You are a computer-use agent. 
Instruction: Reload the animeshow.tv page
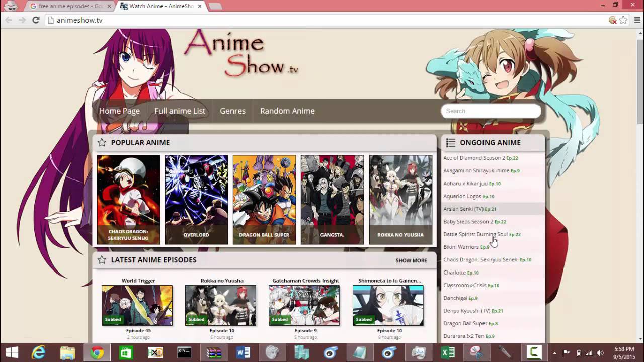[36, 20]
